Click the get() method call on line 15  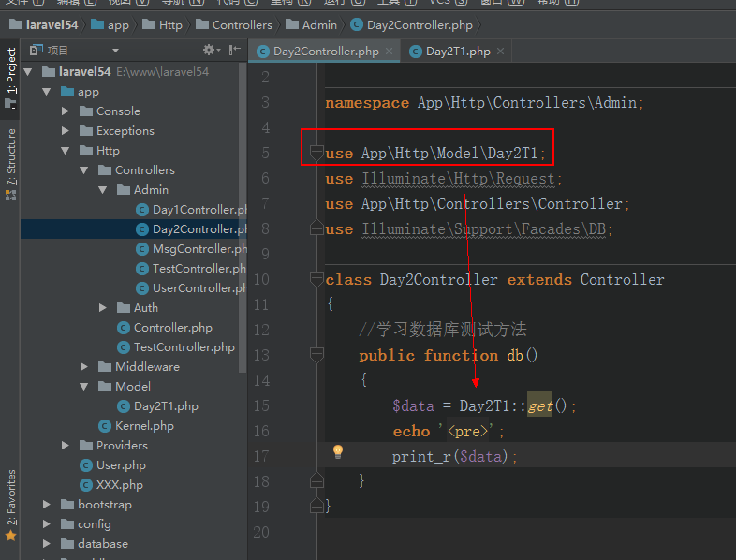(x=539, y=405)
